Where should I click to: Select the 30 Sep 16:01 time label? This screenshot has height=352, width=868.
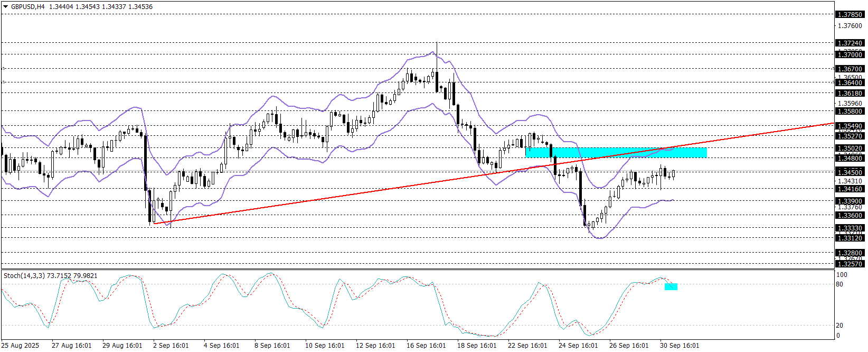point(679,346)
